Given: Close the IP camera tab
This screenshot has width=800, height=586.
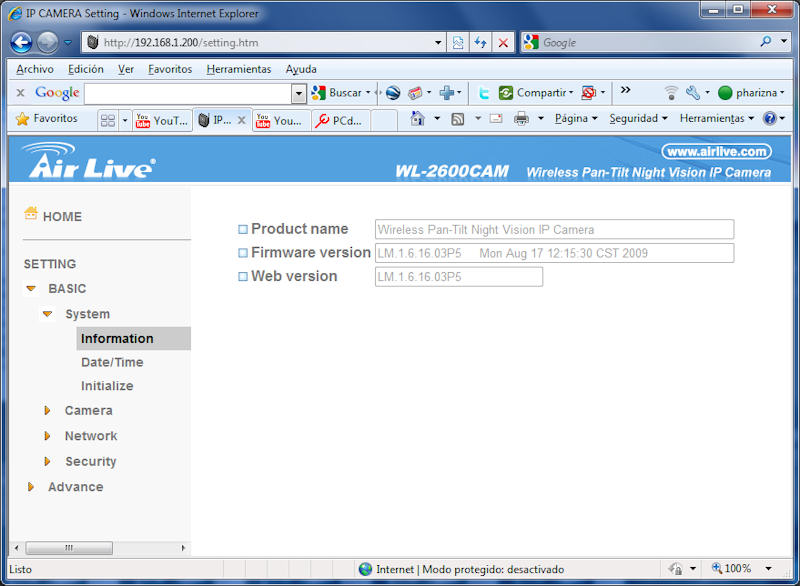Looking at the screenshot, I should [242, 120].
